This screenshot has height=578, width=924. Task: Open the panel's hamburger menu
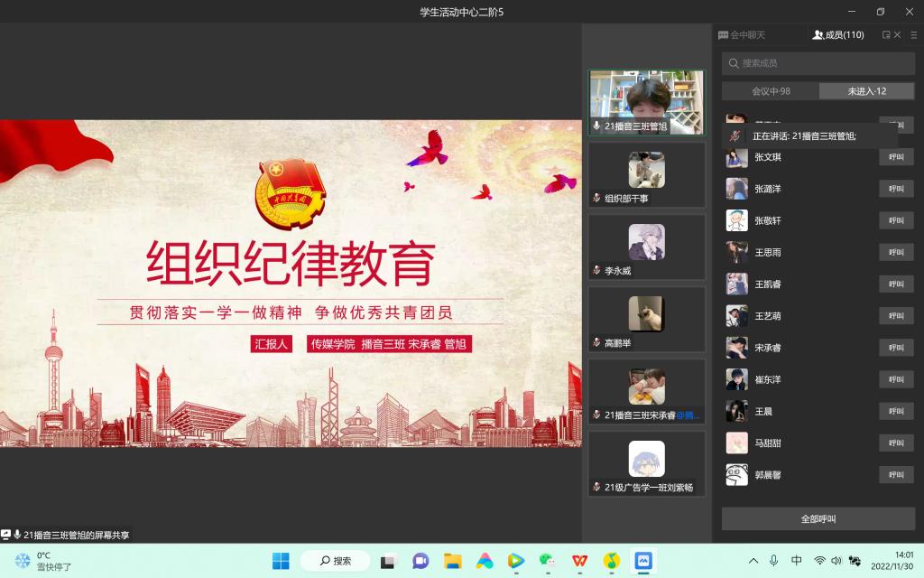[913, 35]
